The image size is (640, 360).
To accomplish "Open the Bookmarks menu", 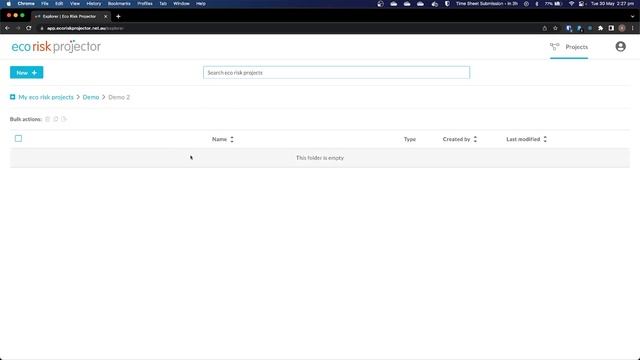I will click(119, 4).
